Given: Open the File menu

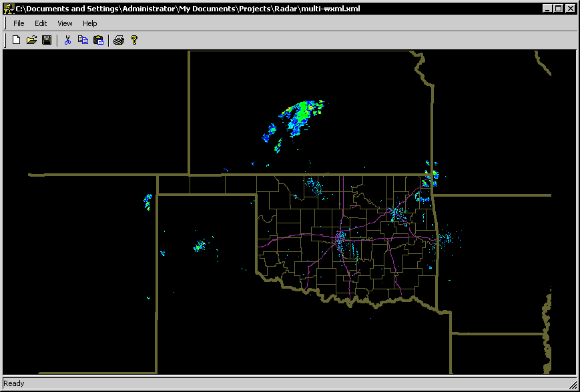Looking at the screenshot, I should (18, 23).
